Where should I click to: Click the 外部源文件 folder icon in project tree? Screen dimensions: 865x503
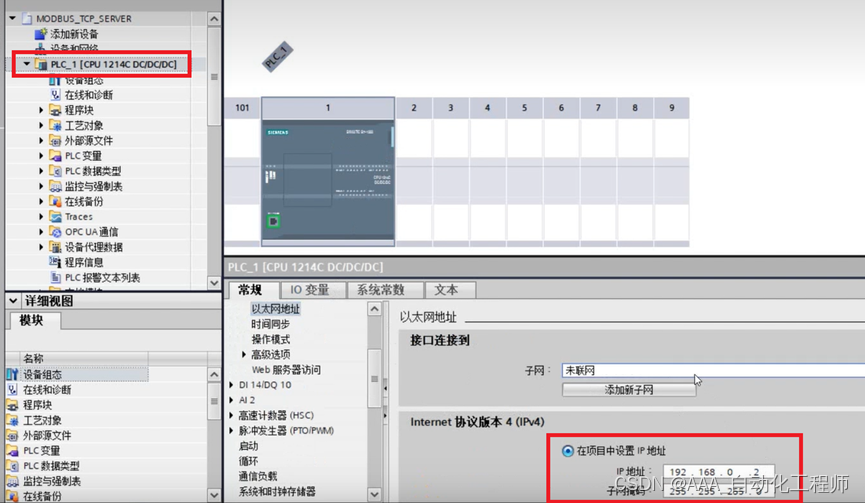tap(55, 141)
